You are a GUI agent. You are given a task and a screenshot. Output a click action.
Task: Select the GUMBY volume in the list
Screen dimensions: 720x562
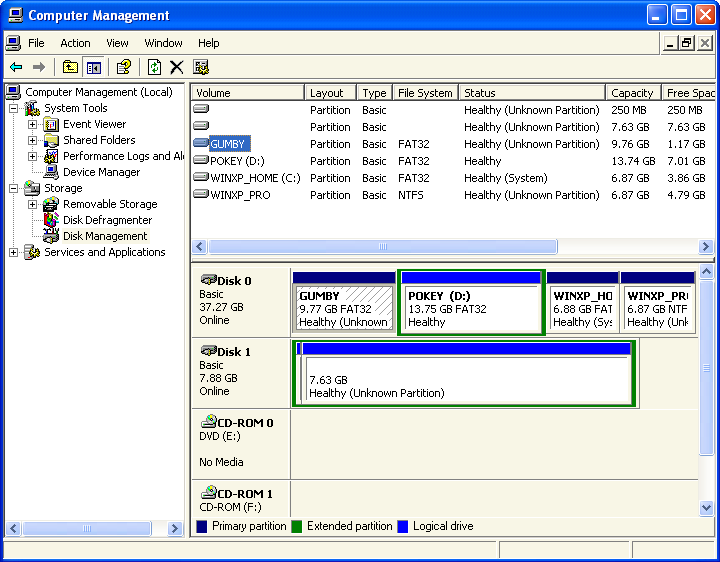(227, 144)
